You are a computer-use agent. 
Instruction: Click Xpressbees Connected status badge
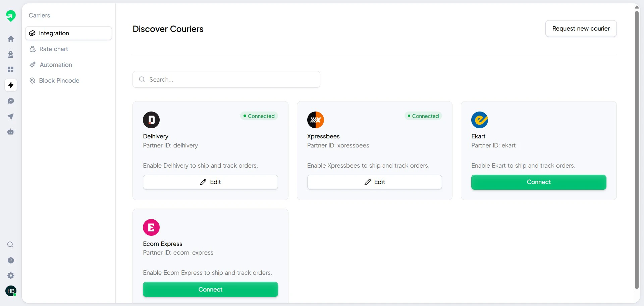pyautogui.click(x=423, y=116)
